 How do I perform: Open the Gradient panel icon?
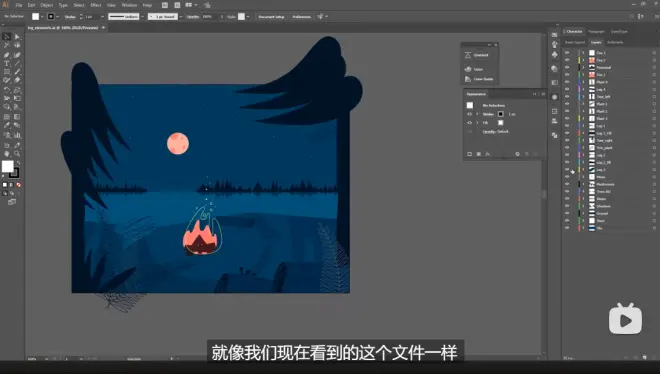pyautogui.click(x=554, y=82)
